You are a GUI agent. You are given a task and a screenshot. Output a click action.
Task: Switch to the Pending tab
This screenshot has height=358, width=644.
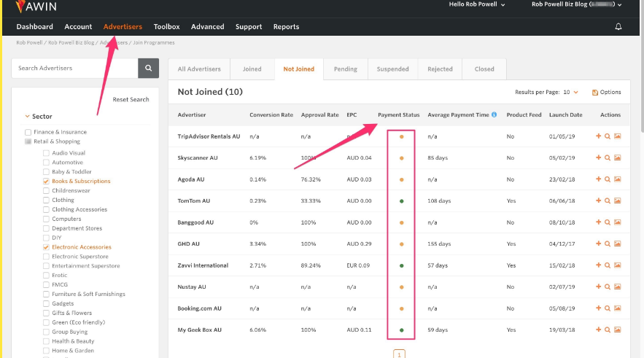click(345, 69)
